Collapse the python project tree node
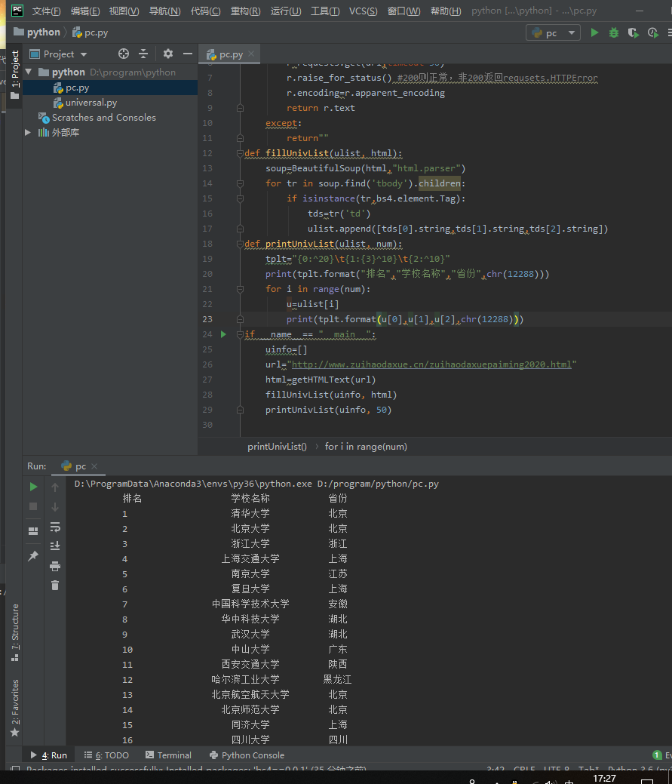This screenshot has width=672, height=784. pos(28,71)
